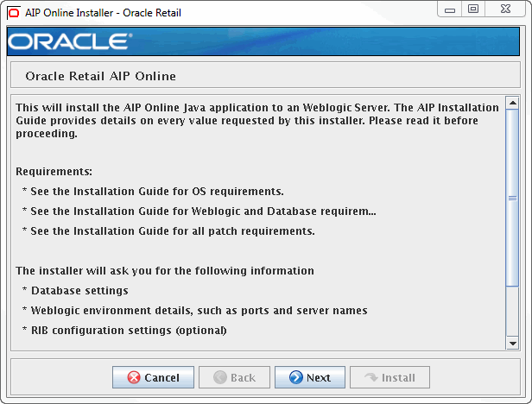
Task: Click the vertical scrollbar thumb
Action: tap(513, 198)
